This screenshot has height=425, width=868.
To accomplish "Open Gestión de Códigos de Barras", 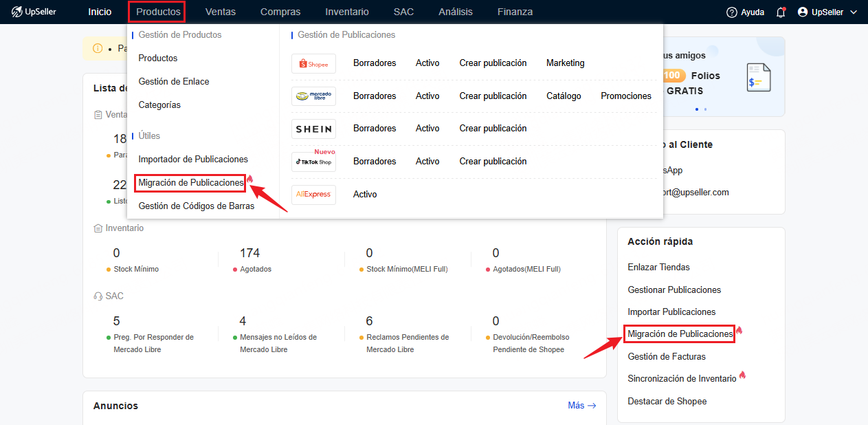I will 196,206.
